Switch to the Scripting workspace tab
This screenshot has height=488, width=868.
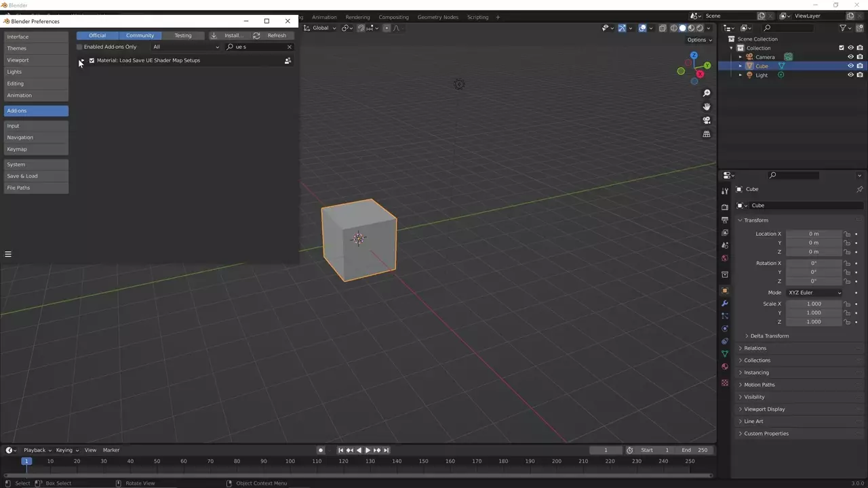(477, 17)
